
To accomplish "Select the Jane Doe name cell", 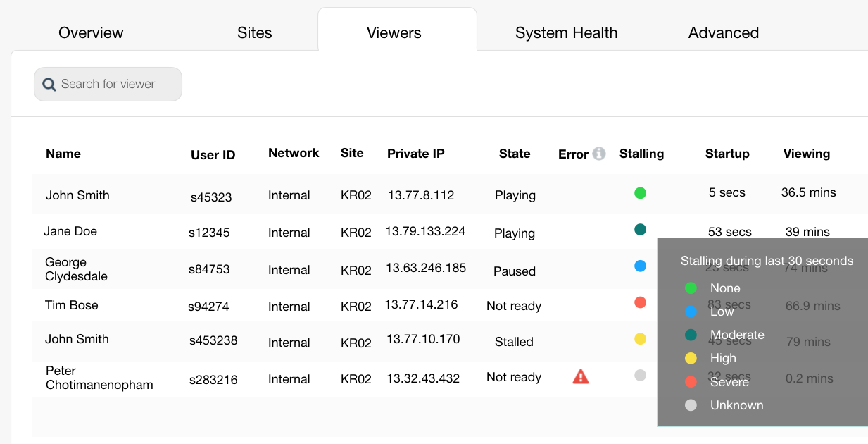I will pyautogui.click(x=70, y=231).
